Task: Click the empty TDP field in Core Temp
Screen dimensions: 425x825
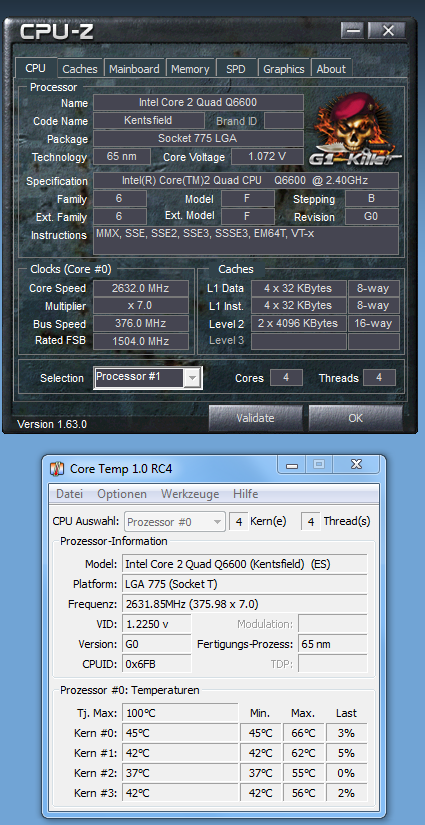Action: tap(332, 664)
